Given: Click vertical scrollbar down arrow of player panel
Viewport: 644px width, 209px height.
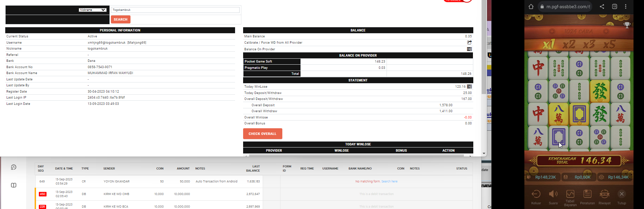Looking at the screenshot, I should point(484,153).
